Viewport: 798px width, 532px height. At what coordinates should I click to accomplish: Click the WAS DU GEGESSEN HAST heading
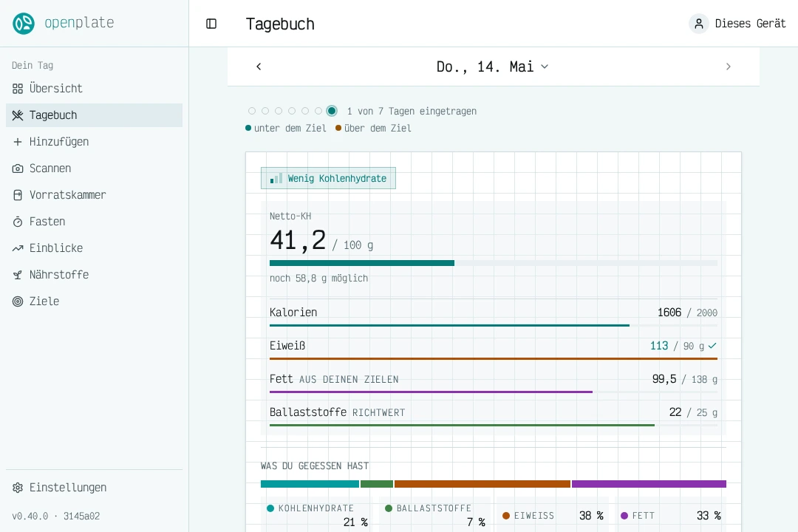pyautogui.click(x=315, y=465)
